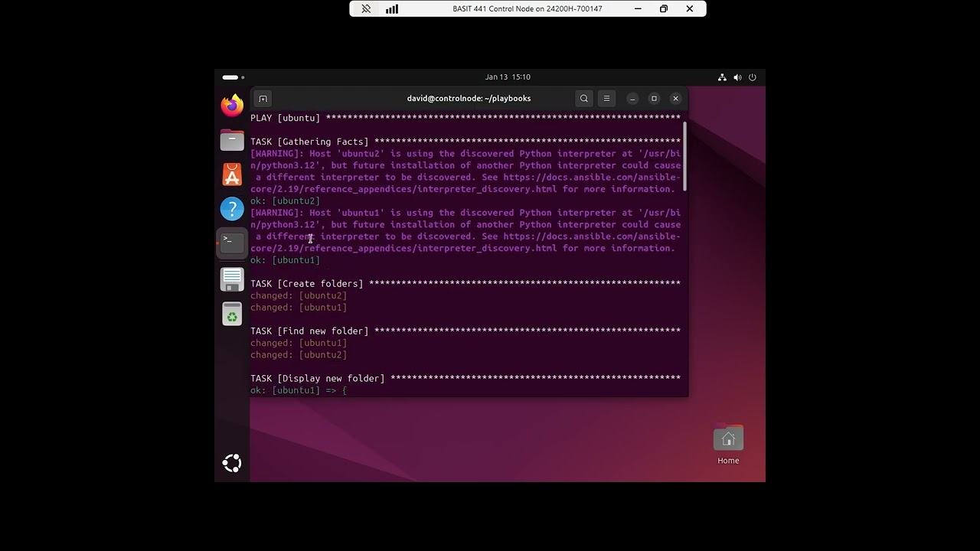
Task: Minimize the BASIT 441 remote session
Action: tap(638, 9)
